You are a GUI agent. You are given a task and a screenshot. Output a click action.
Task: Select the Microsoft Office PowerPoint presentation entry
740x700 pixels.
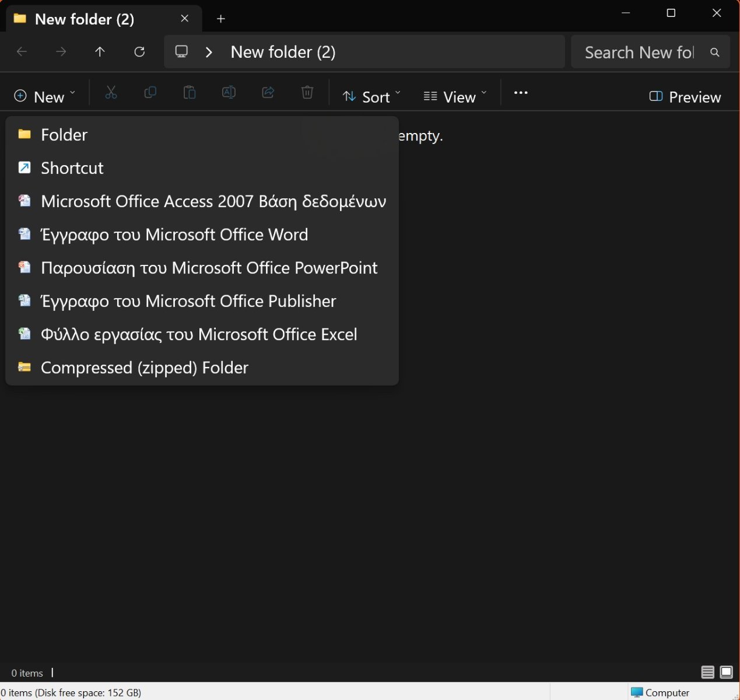click(202, 268)
